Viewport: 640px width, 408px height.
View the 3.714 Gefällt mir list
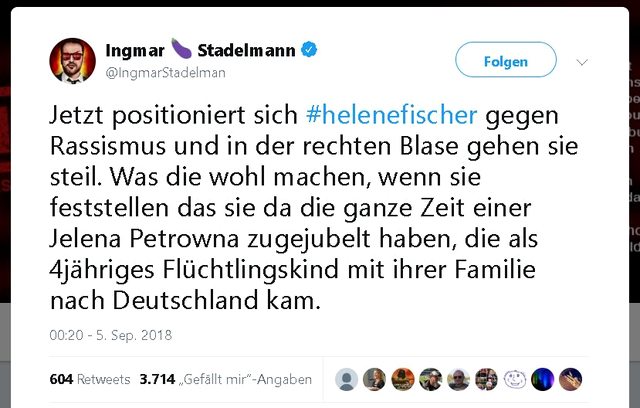point(226,379)
